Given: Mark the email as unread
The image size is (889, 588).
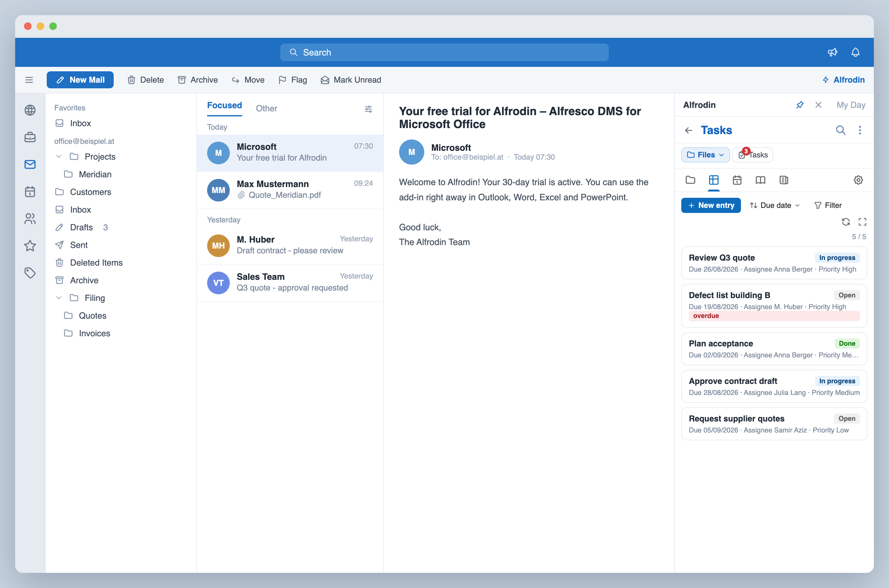Looking at the screenshot, I should coord(351,80).
